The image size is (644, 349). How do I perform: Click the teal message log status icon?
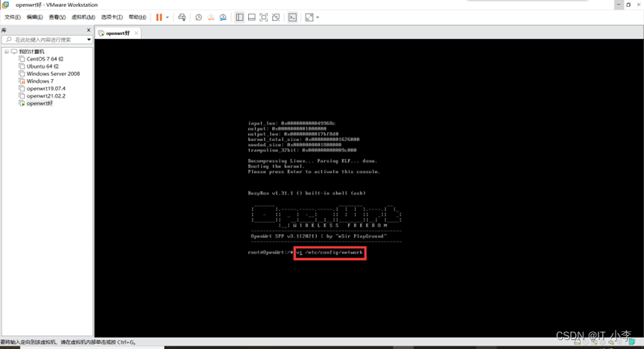(632, 342)
